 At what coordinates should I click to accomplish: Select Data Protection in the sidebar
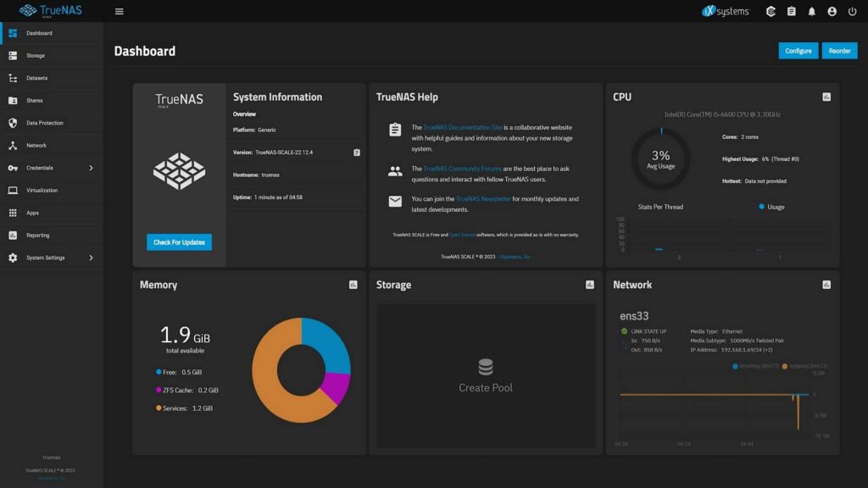[x=47, y=123]
